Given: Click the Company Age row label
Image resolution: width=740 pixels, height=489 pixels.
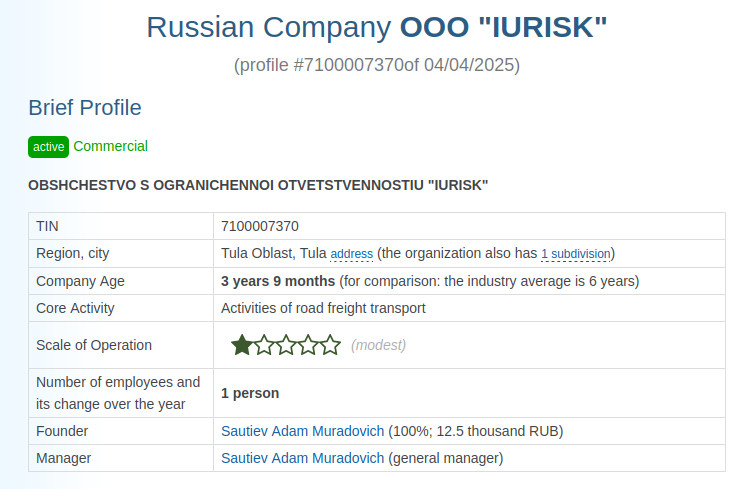Looking at the screenshot, I should tap(80, 281).
